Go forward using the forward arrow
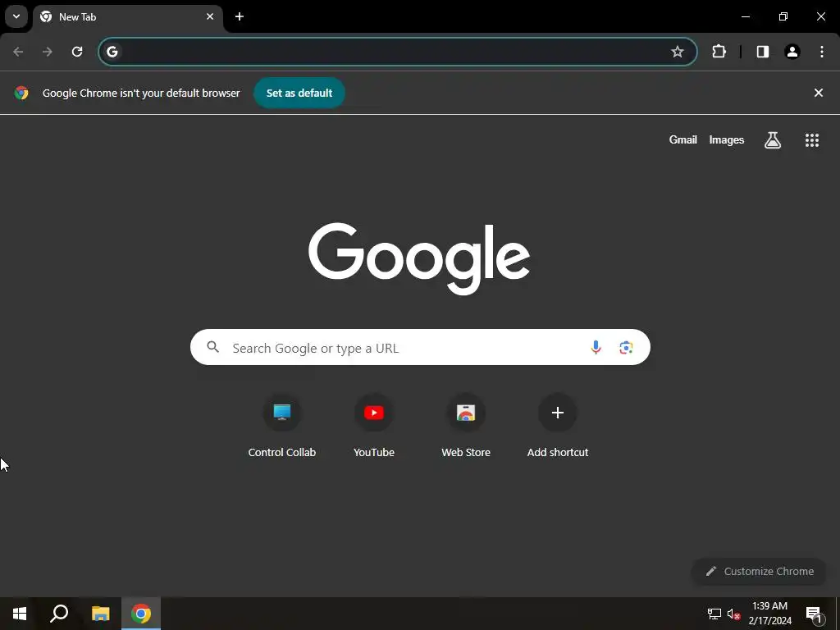The image size is (840, 630). click(x=48, y=52)
